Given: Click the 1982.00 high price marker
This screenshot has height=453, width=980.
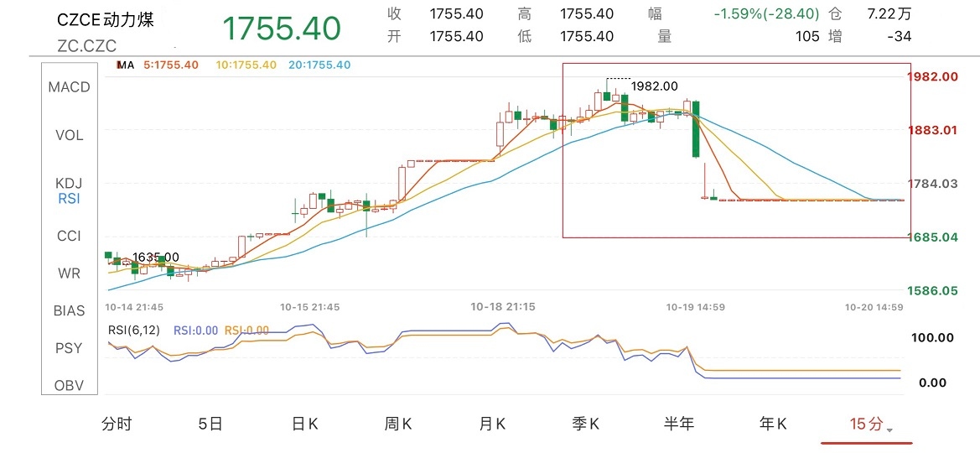Looking at the screenshot, I should (x=654, y=86).
